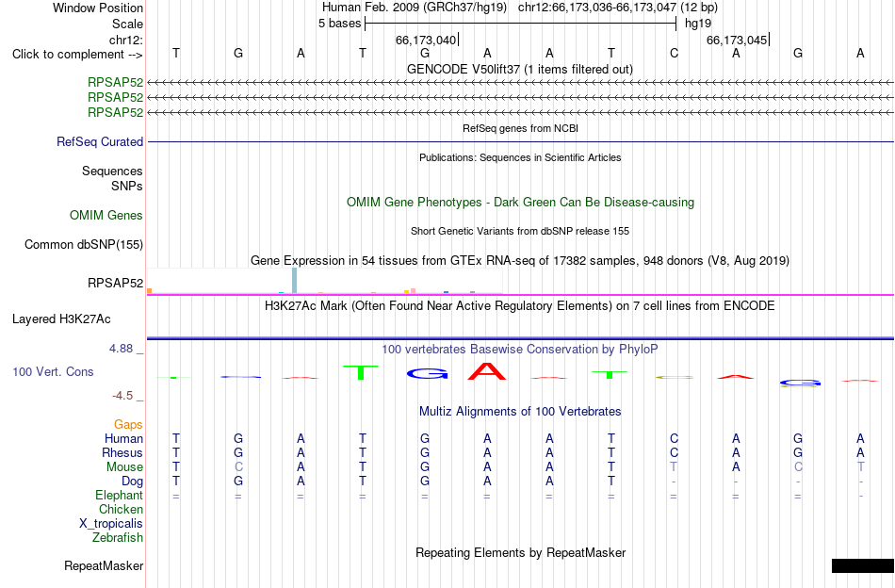
Task: Open the OMIM Gene Phenotypes track title
Action: pos(520,202)
